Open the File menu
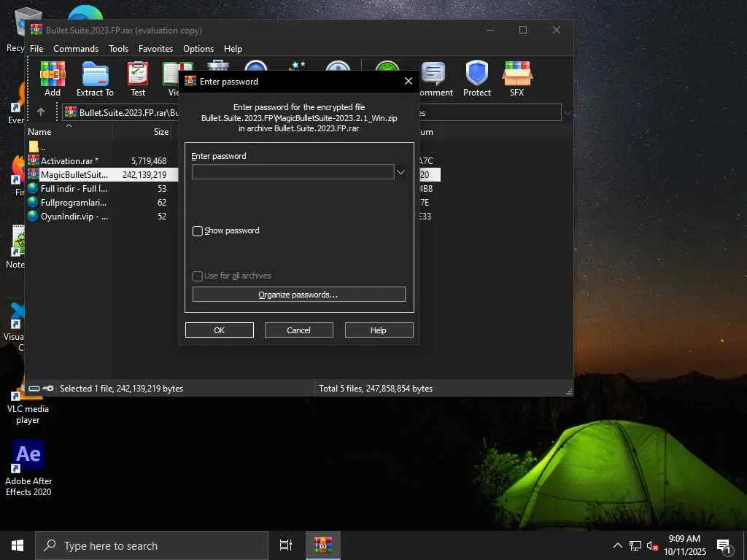The image size is (747, 560). (x=36, y=49)
